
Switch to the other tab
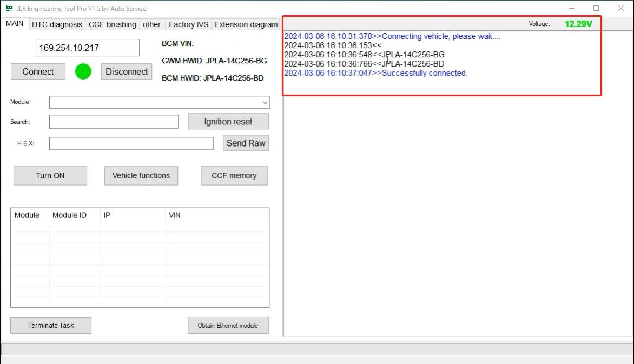pos(151,24)
